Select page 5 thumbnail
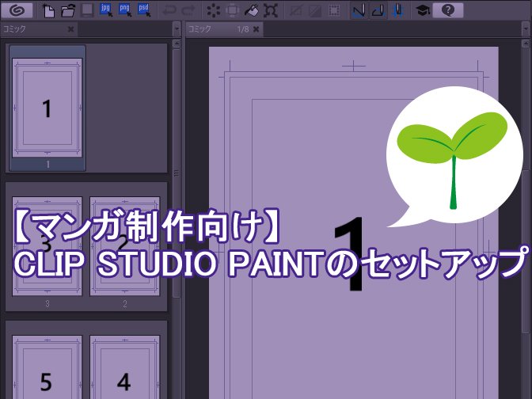Image resolution: width=532 pixels, height=399 pixels. 47,367
